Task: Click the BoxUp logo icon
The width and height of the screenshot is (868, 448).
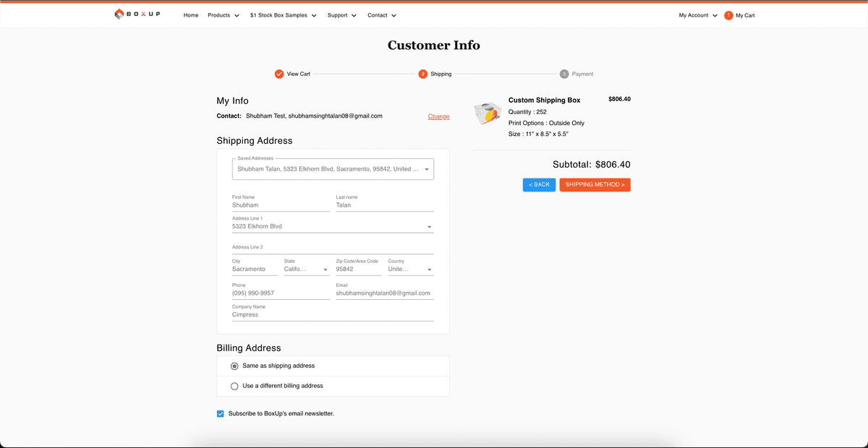Action: point(119,14)
